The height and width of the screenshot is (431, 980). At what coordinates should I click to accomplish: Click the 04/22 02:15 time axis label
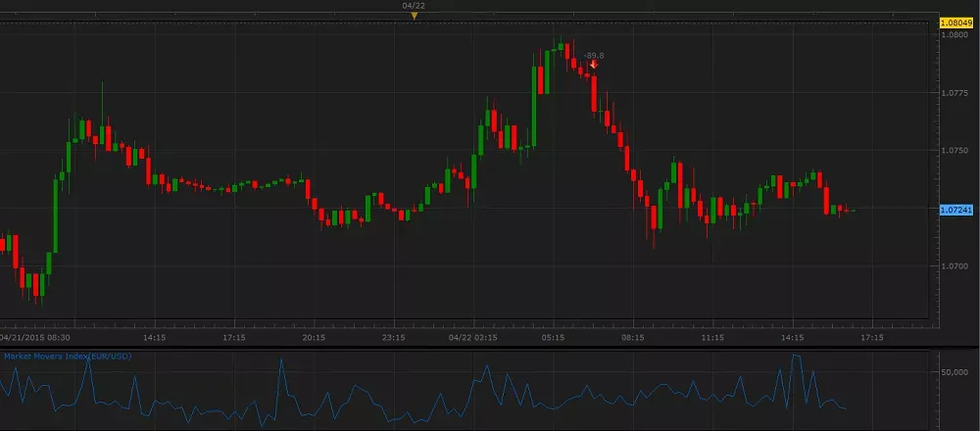tap(473, 337)
